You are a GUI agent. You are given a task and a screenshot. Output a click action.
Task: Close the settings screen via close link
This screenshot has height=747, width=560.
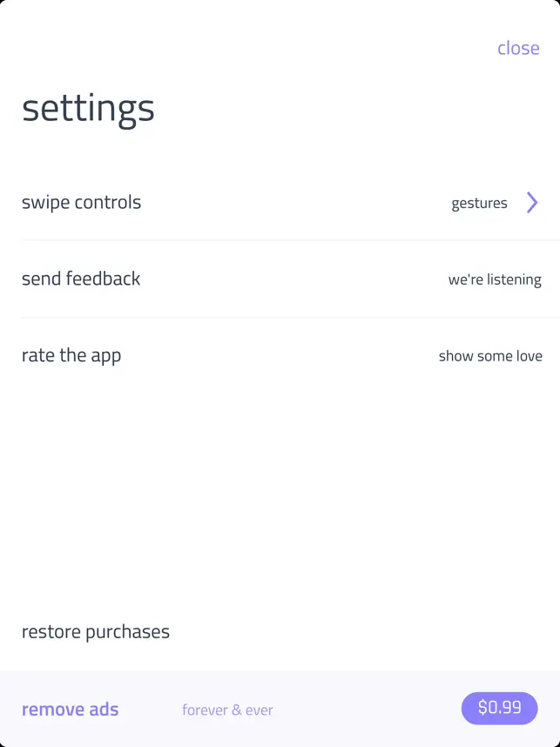[518, 48]
